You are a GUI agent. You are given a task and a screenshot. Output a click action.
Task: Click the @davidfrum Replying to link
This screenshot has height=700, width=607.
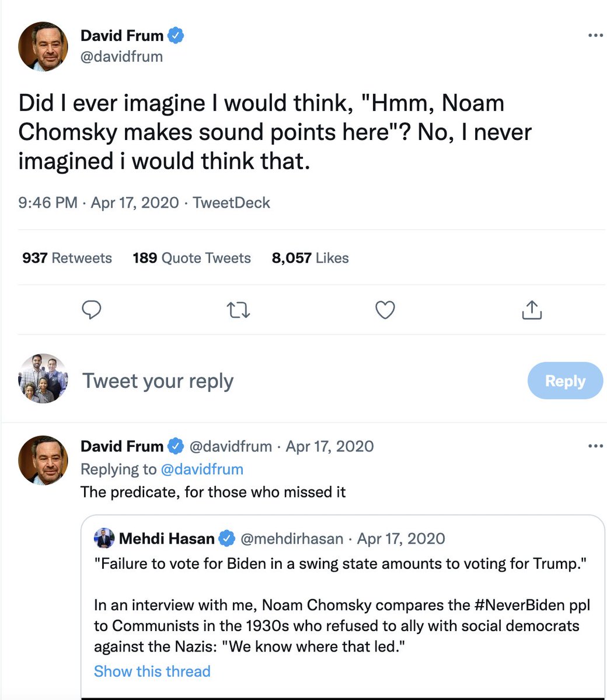point(201,469)
